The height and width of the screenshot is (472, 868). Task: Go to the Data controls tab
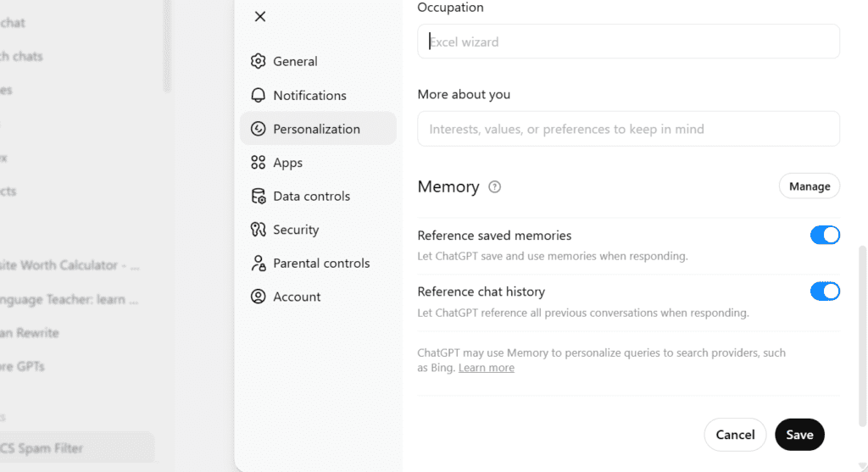[x=319, y=196]
